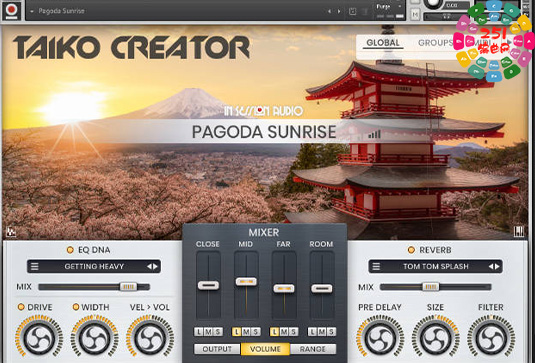Mute the ROOM mic channel

pos(322,332)
